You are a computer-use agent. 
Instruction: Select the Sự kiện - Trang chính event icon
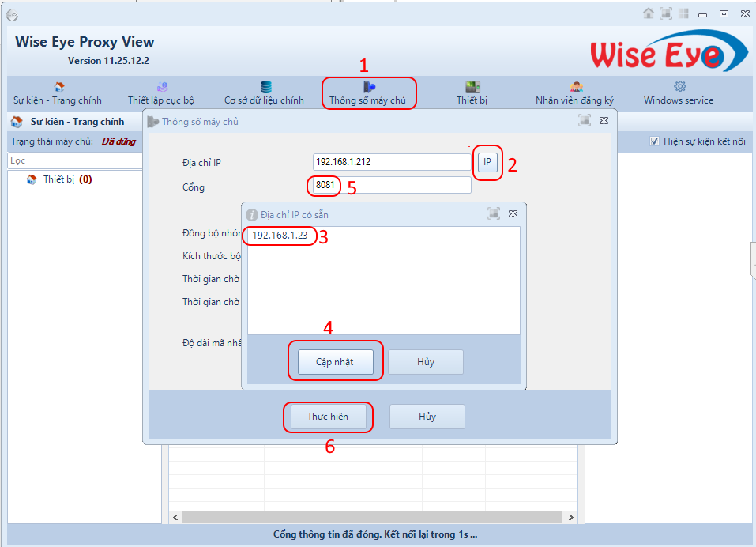click(x=58, y=85)
